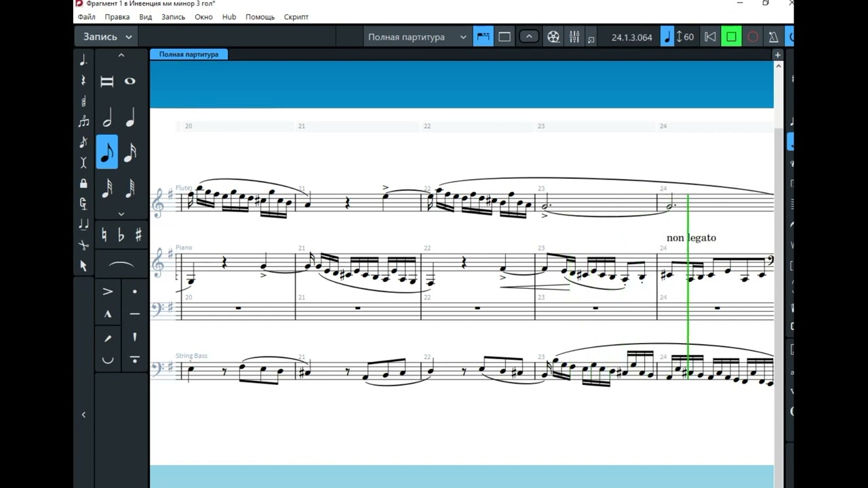Choose the quarter note duration
Viewport: 868px width, 488px height.
pyautogui.click(x=130, y=118)
